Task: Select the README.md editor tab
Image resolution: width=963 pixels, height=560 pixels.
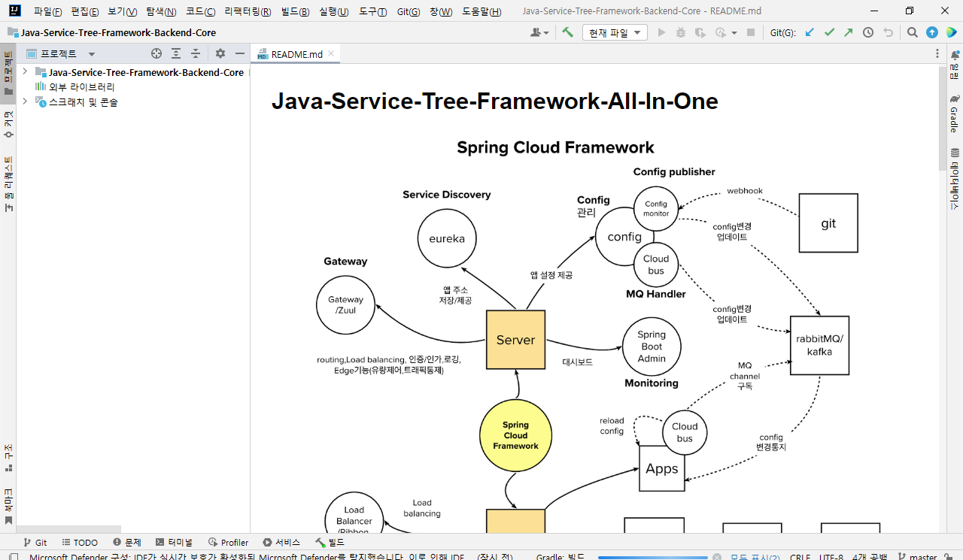Action: tap(296, 54)
